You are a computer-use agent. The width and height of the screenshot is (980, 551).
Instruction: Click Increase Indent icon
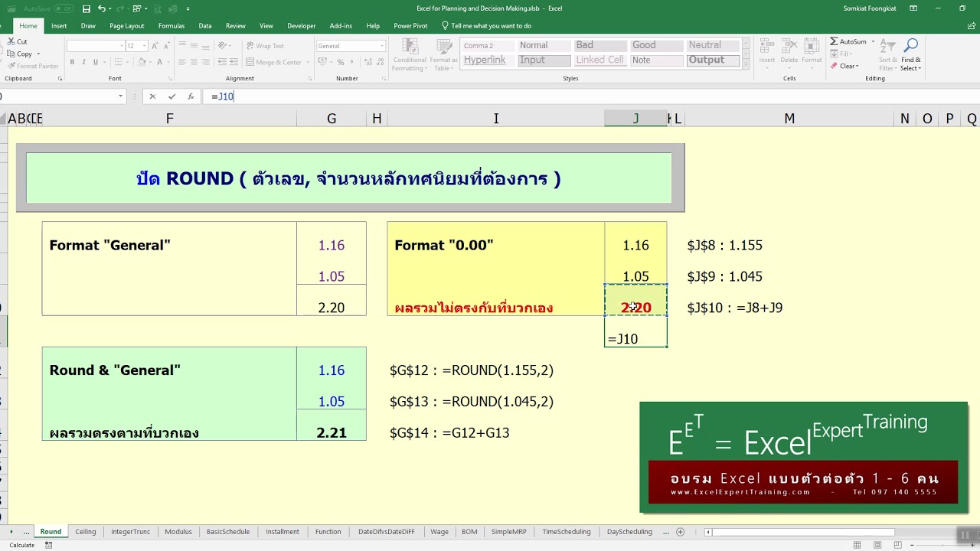(x=234, y=62)
